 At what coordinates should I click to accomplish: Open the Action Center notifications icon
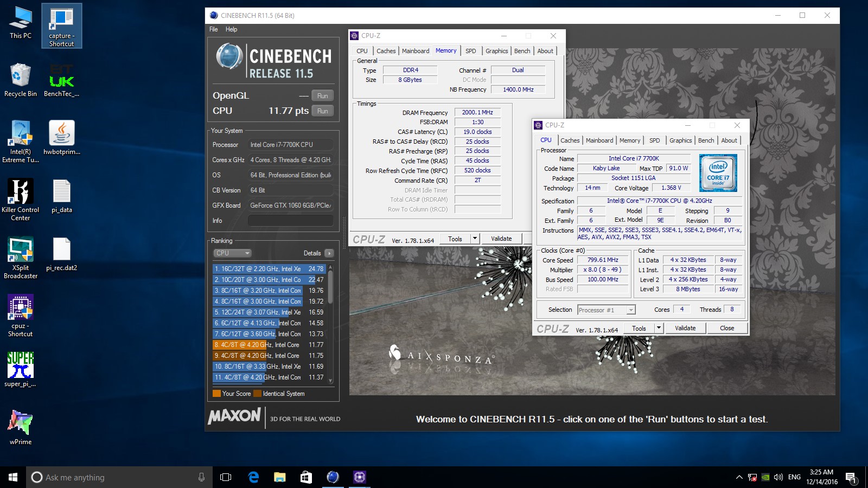pyautogui.click(x=851, y=477)
